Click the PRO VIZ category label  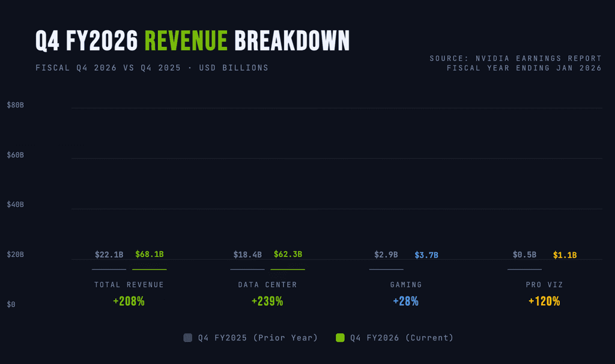click(544, 285)
